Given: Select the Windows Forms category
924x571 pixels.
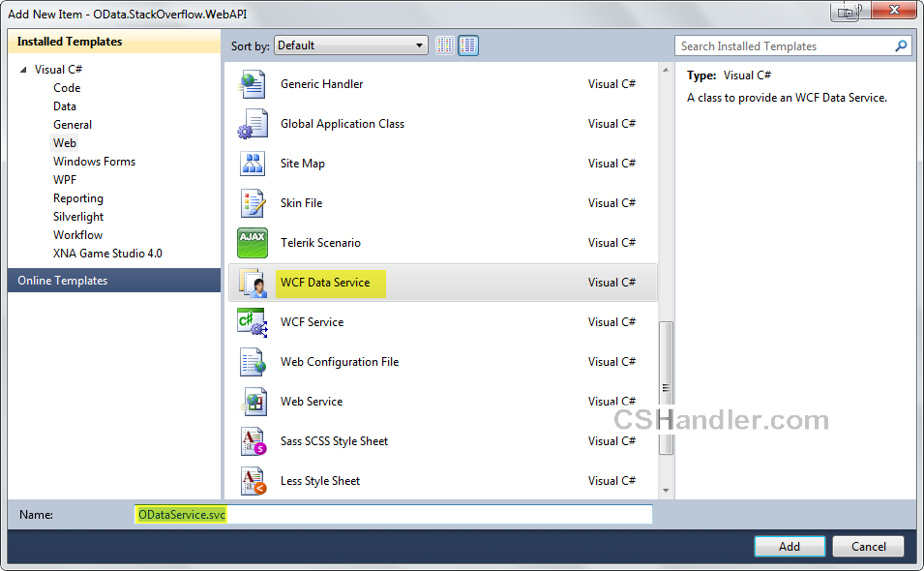Looking at the screenshot, I should [94, 162].
